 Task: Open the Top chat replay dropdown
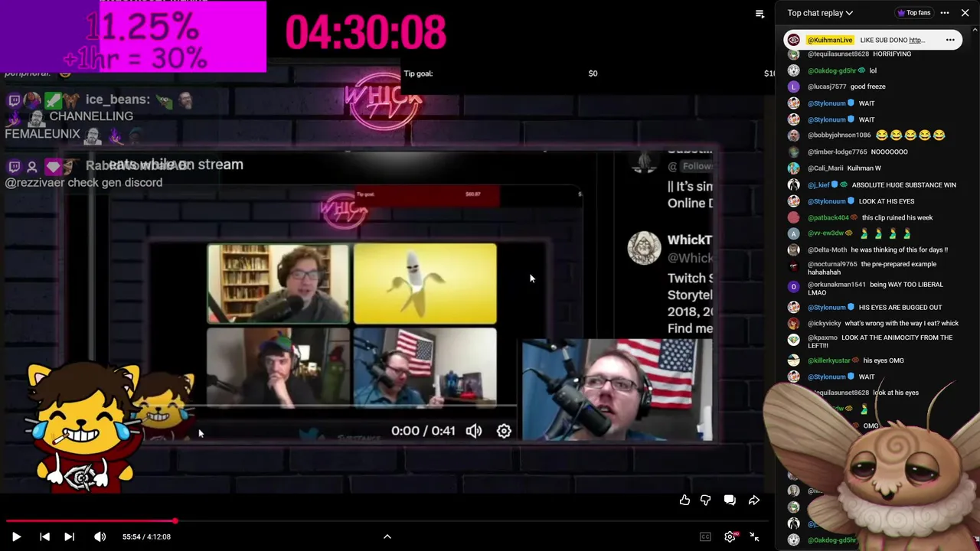[820, 13]
